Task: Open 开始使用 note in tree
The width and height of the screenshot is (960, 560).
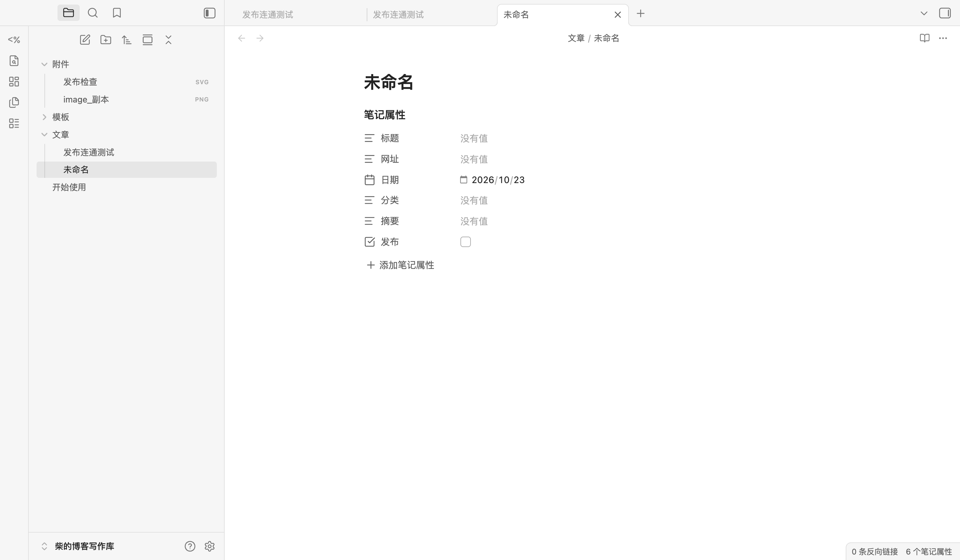Action: pyautogui.click(x=126, y=187)
